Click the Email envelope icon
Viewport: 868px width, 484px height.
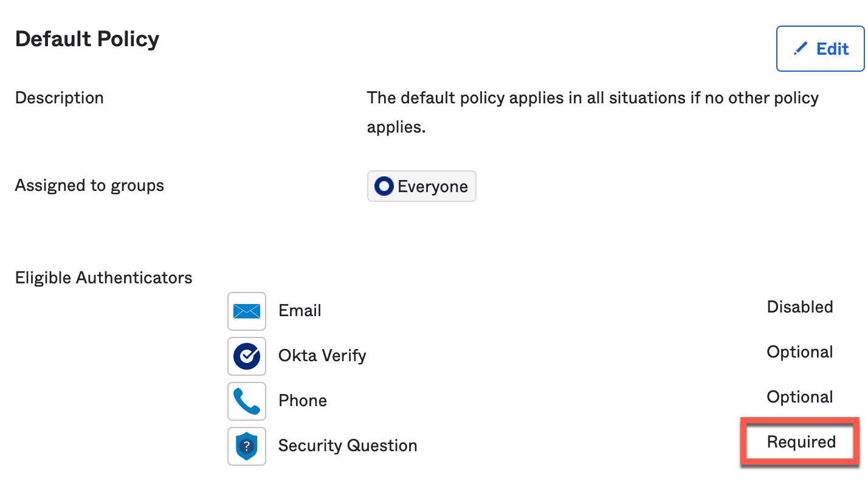click(247, 311)
